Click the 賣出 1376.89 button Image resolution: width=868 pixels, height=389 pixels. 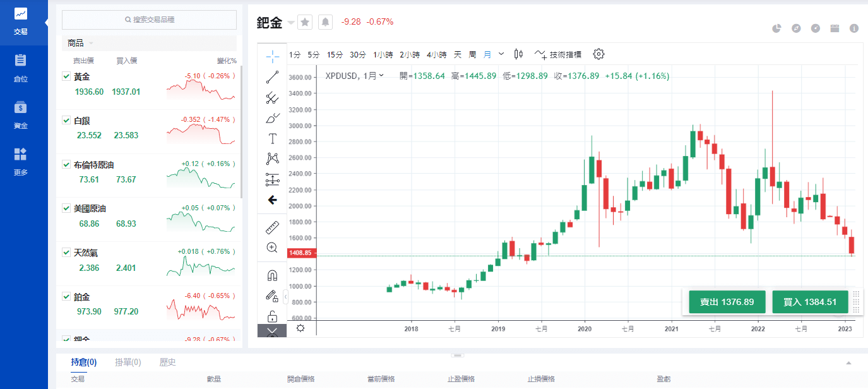(x=727, y=302)
